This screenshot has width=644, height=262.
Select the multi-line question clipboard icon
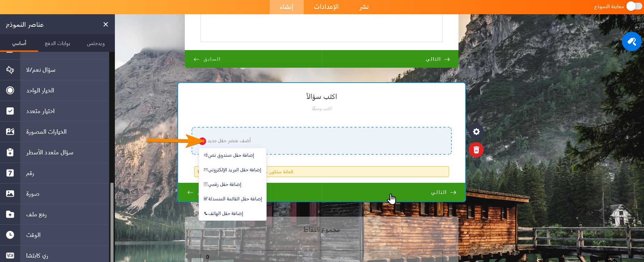pos(10,152)
